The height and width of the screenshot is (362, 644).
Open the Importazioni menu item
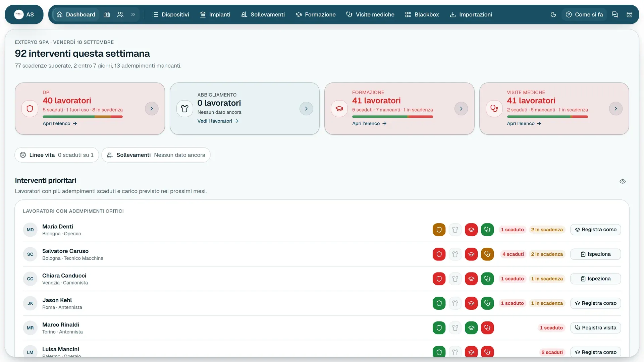(x=471, y=14)
